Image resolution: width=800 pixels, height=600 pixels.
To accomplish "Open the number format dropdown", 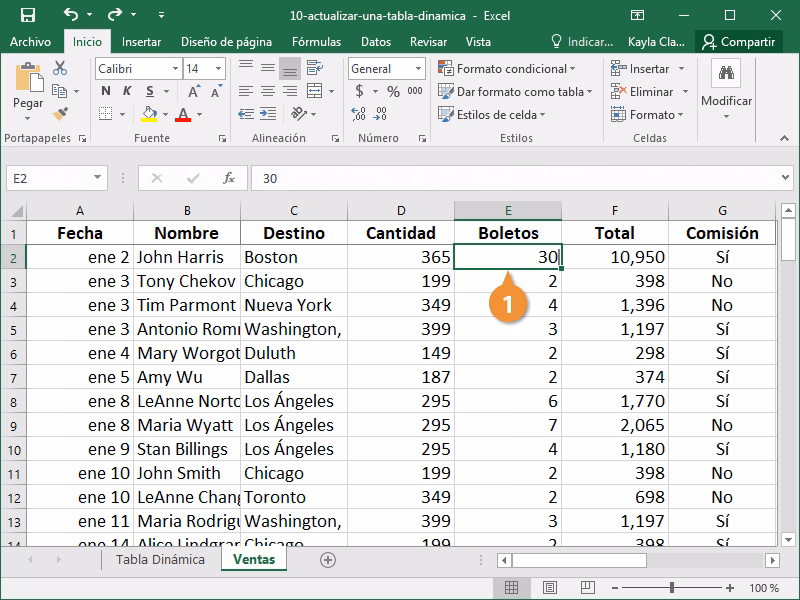I will 418,68.
